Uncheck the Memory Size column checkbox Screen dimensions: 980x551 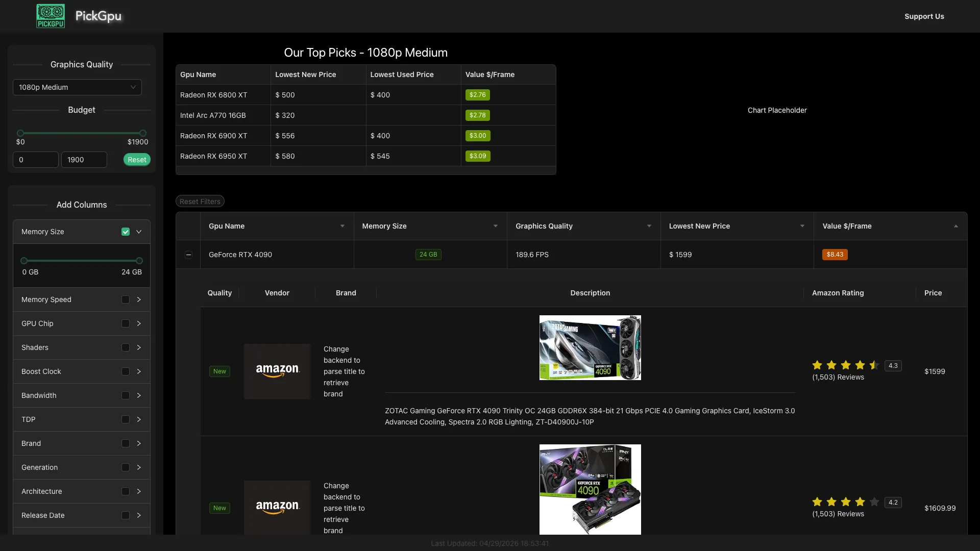[x=126, y=232]
